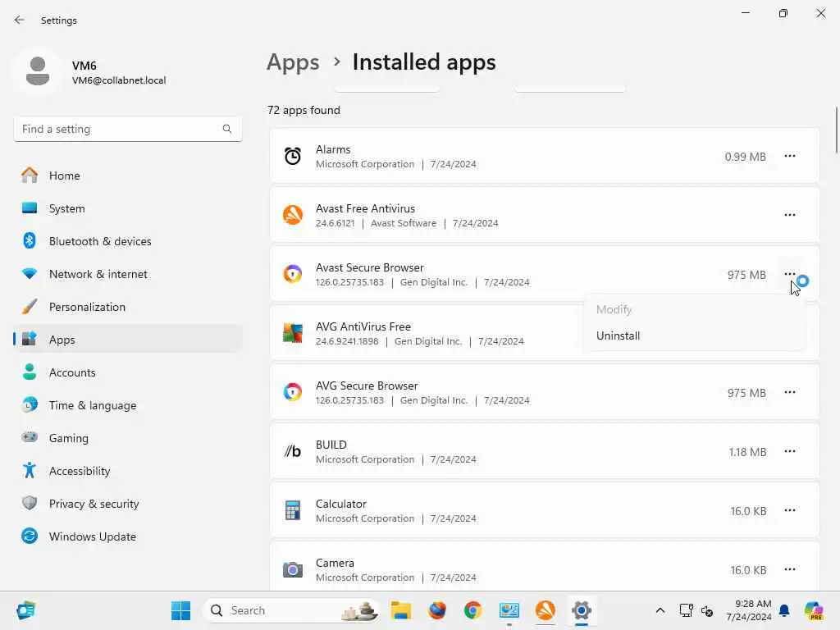Click the Camera app icon
The image size is (840, 630).
293,569
